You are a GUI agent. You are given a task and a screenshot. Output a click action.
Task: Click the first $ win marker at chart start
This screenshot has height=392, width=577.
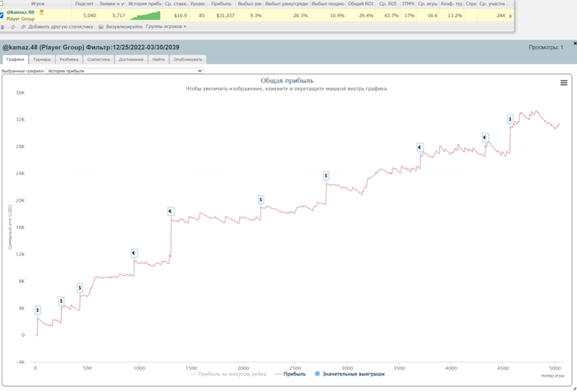click(38, 310)
